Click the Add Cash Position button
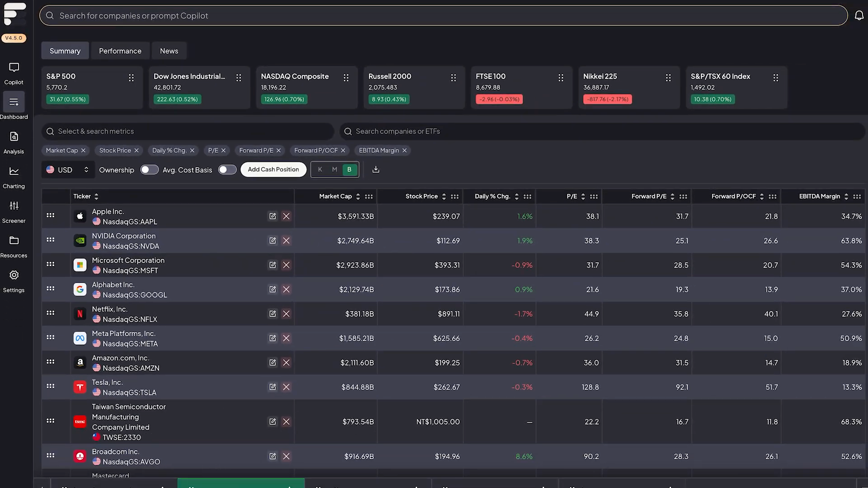 (273, 169)
